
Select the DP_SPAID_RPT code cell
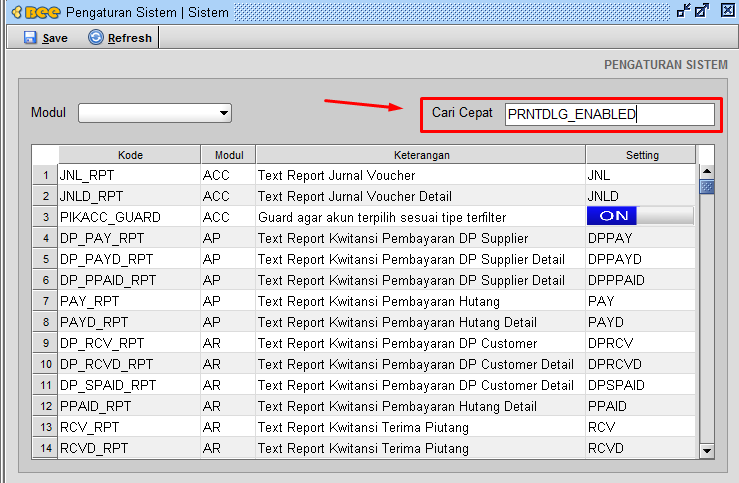coord(130,385)
